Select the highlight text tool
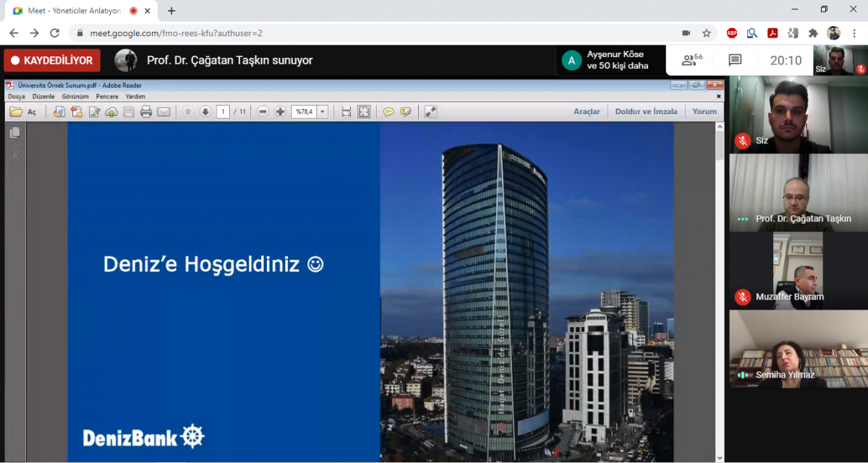Viewport: 868px width, 463px height. click(406, 111)
